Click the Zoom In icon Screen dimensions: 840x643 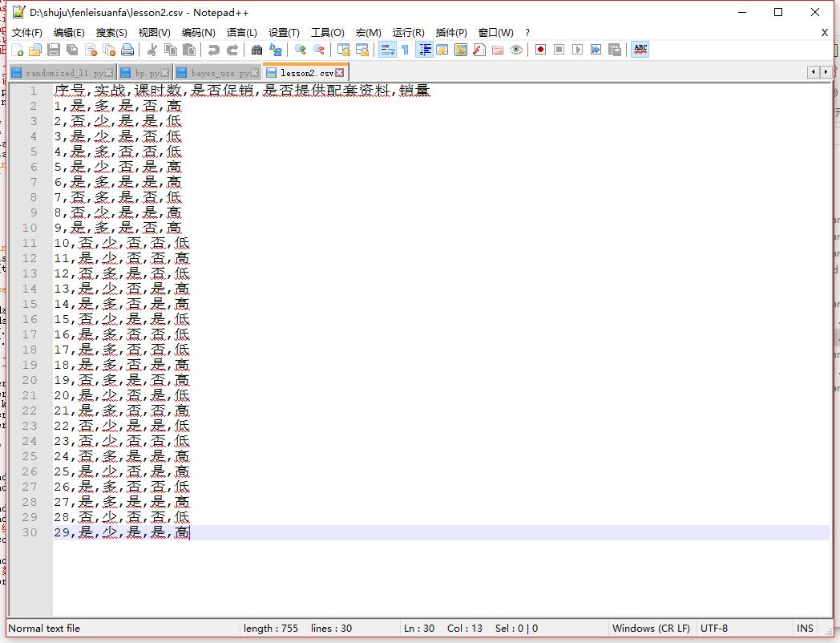pos(301,50)
